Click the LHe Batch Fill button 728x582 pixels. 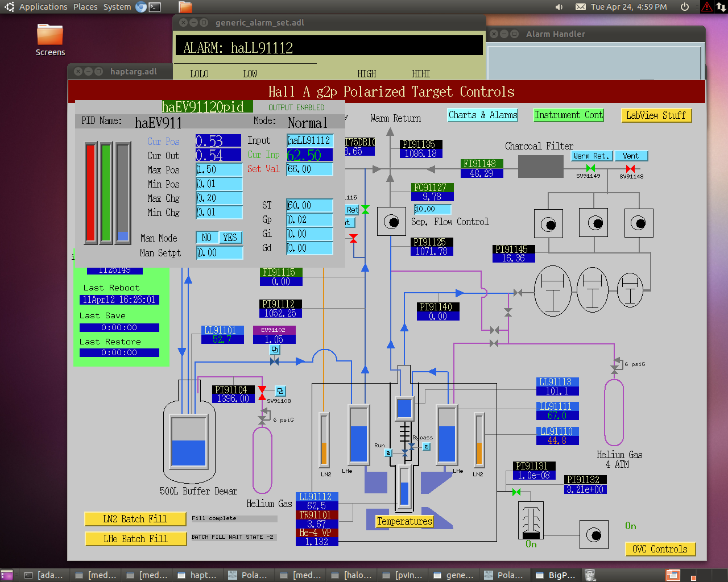point(135,539)
